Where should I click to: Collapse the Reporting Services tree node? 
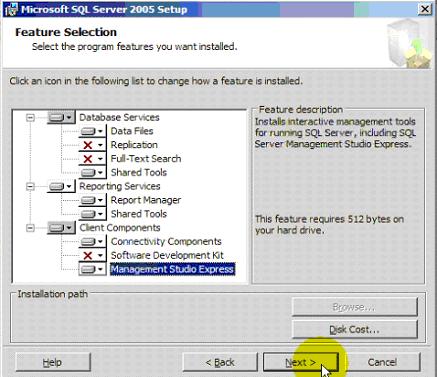(x=30, y=186)
